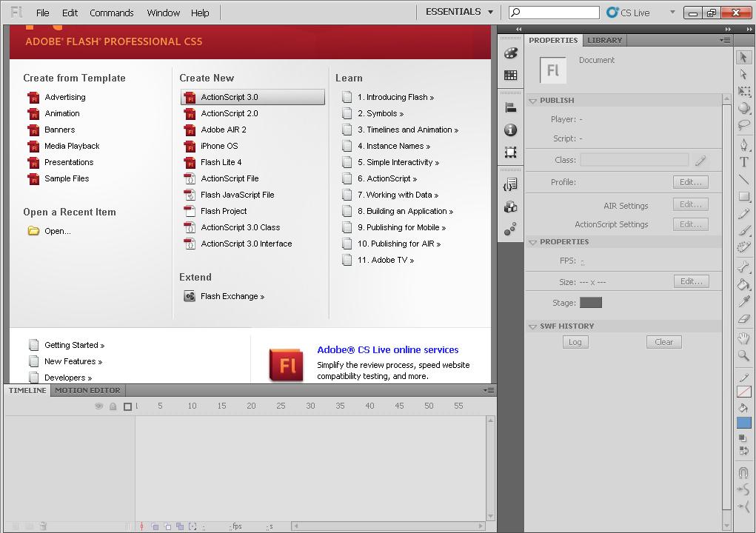Open the Code Snippets panel icon
Screen dimensions: 756x533
click(511, 184)
